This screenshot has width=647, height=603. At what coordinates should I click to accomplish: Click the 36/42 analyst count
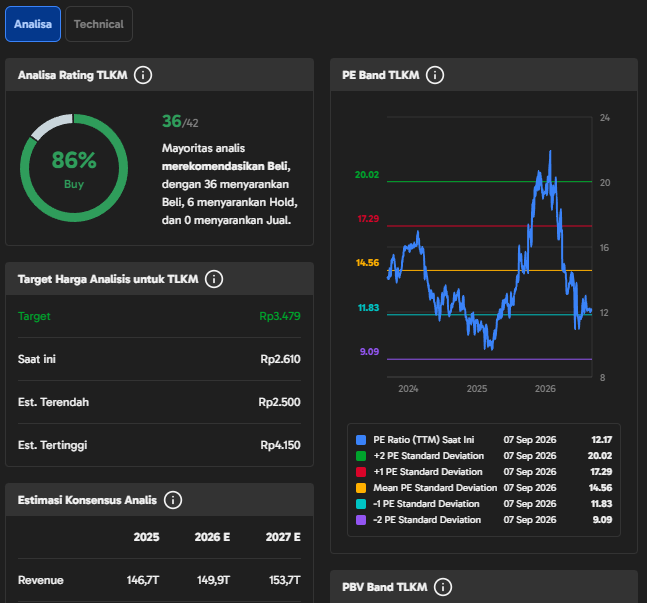click(x=180, y=121)
